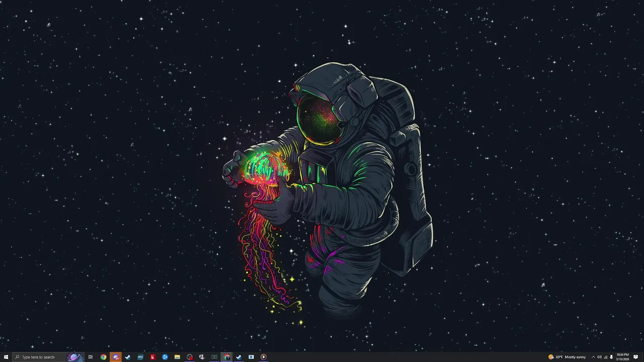The width and height of the screenshot is (644, 362).
Task: Open the orange-highlighted taskbar app
Action: tap(116, 357)
